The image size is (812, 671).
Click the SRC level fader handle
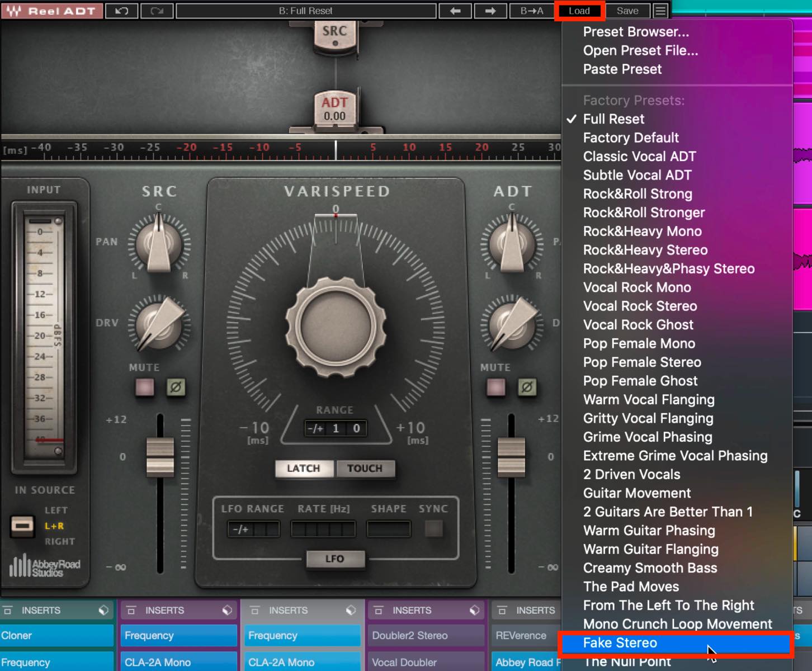[x=160, y=457]
